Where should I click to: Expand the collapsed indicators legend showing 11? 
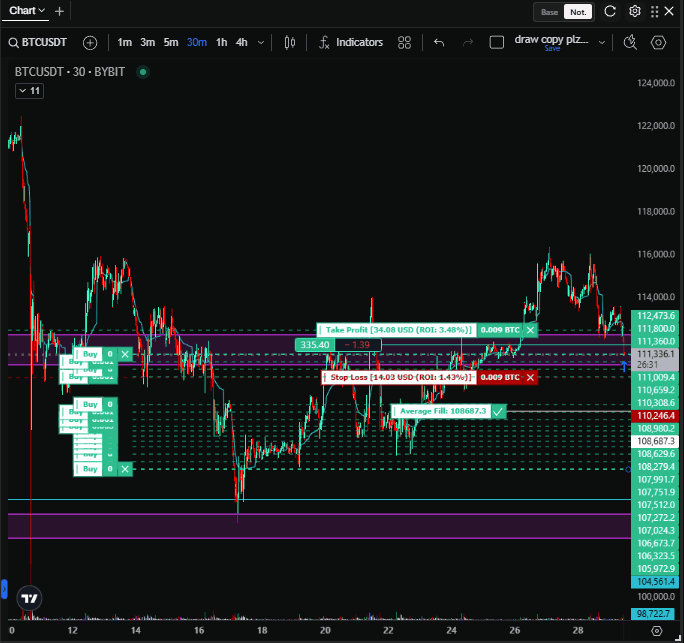[x=29, y=91]
